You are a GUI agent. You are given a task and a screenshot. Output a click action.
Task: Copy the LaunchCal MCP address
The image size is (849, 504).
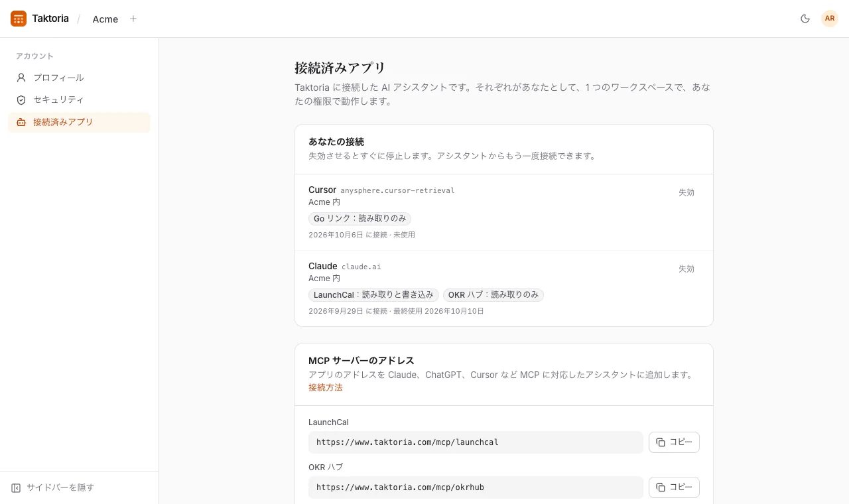674,442
